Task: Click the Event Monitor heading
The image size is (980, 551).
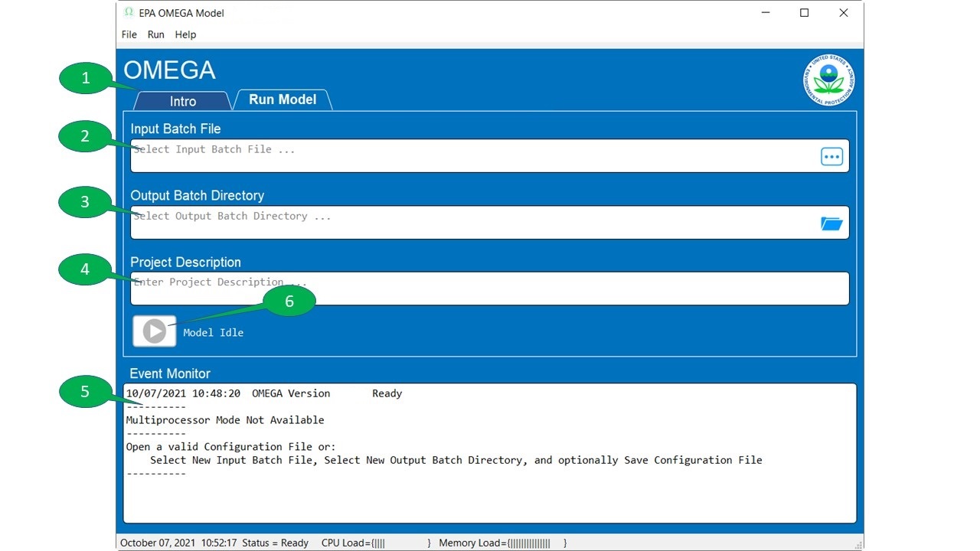Action: pos(170,373)
